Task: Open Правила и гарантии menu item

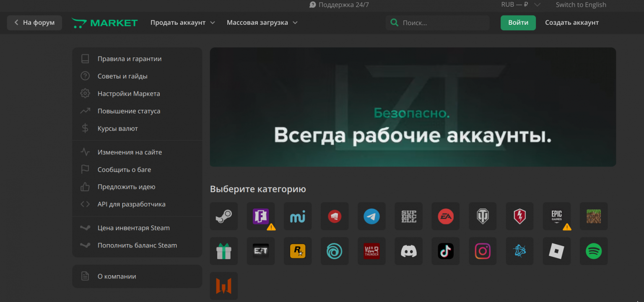Action: pos(129,59)
